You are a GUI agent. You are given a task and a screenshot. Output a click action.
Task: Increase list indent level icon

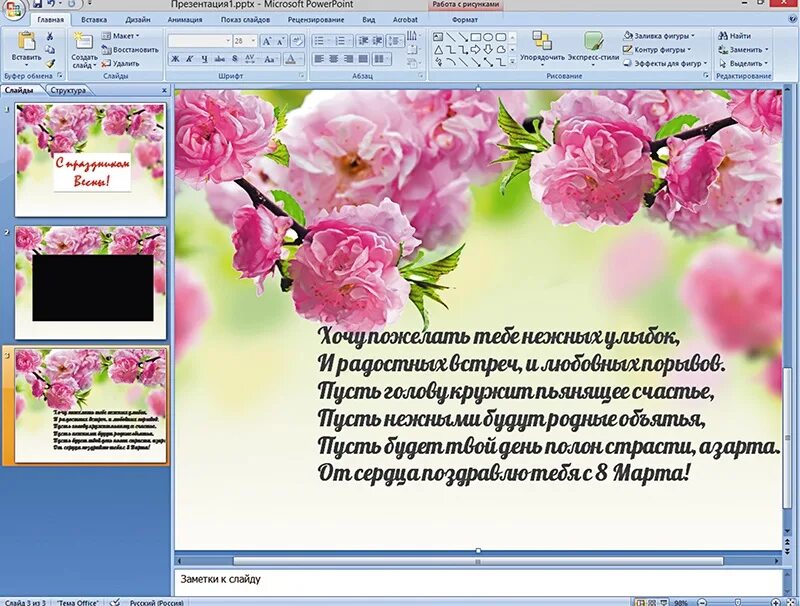pos(378,41)
